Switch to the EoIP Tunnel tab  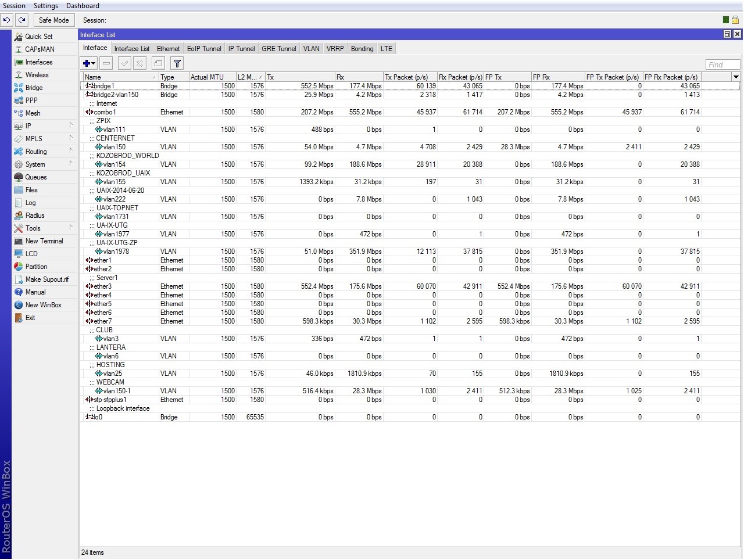[203, 49]
